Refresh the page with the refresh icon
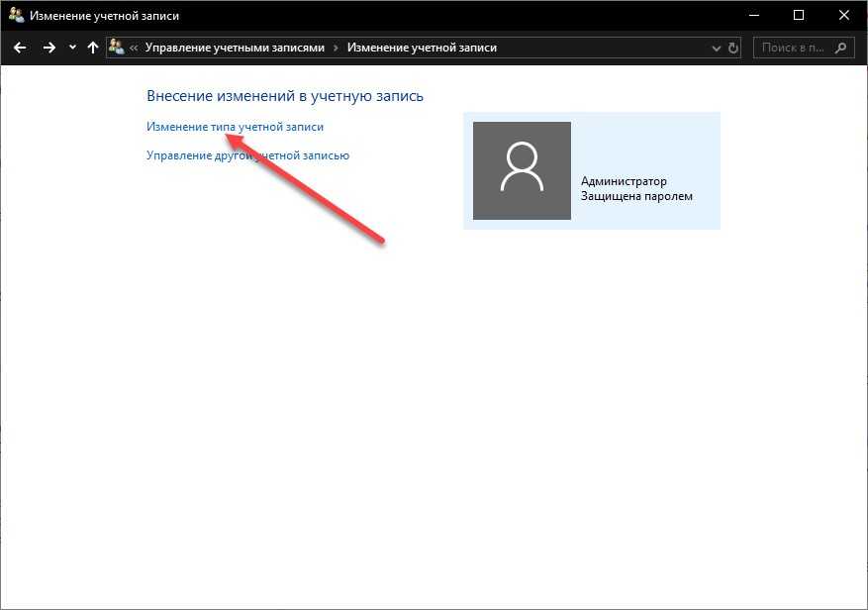 click(x=733, y=49)
